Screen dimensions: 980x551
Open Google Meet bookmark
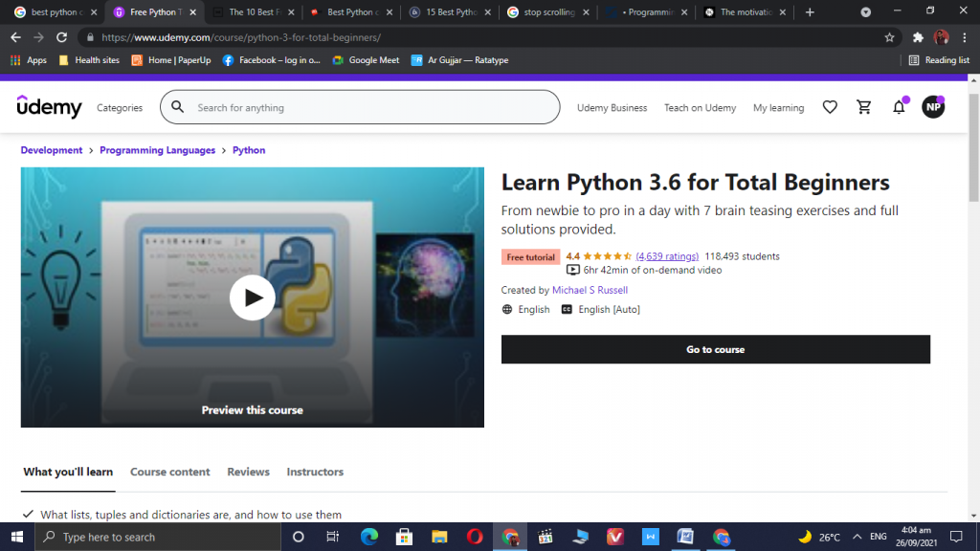click(x=366, y=60)
